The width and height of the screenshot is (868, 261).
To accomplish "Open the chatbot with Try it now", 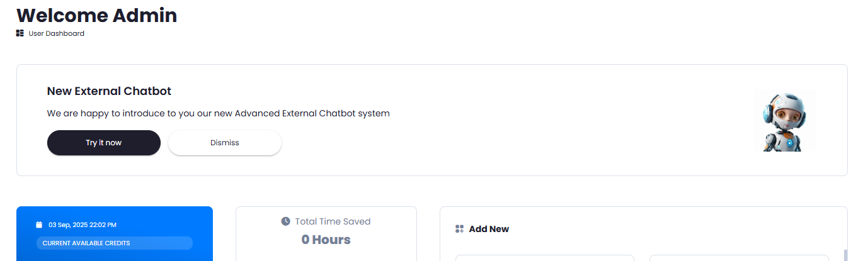I will [x=104, y=143].
